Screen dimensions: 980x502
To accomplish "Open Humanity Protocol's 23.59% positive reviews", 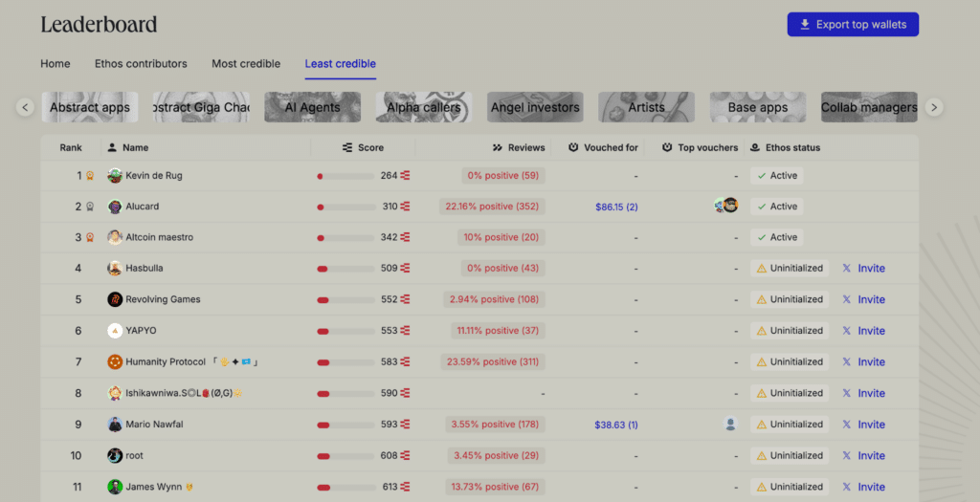I will pyautogui.click(x=493, y=362).
